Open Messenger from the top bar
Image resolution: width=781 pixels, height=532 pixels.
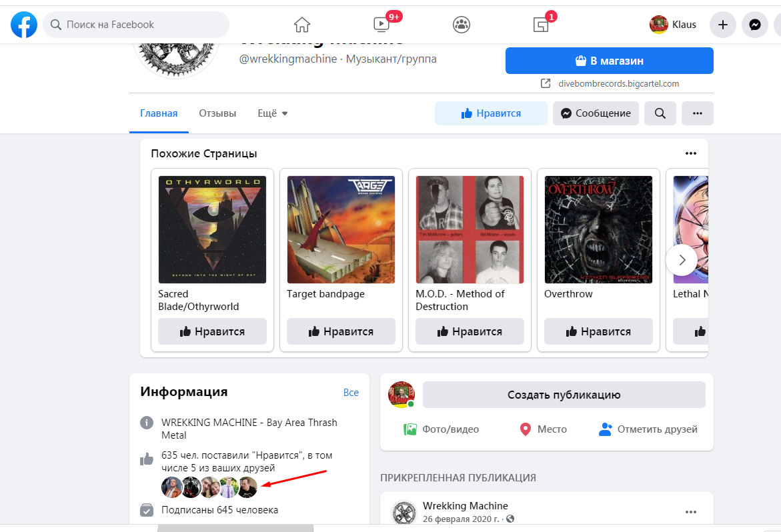tap(754, 25)
